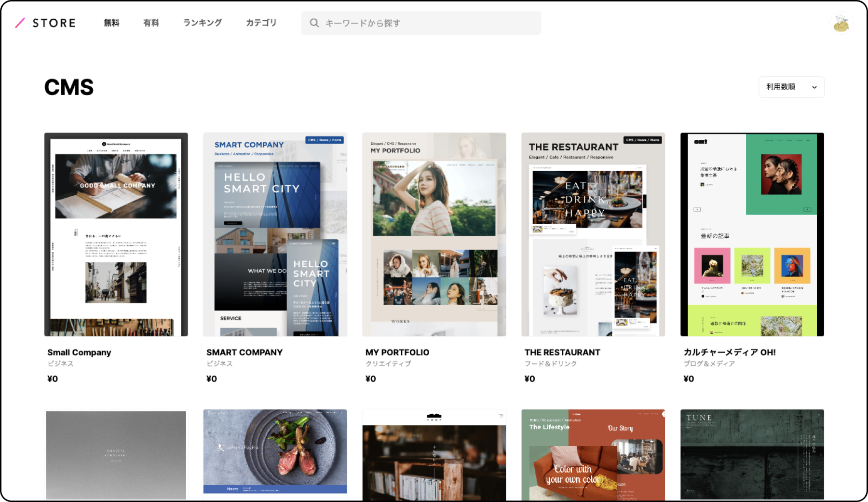Click the Small Company title link
Image resolution: width=868 pixels, height=502 pixels.
click(x=79, y=353)
